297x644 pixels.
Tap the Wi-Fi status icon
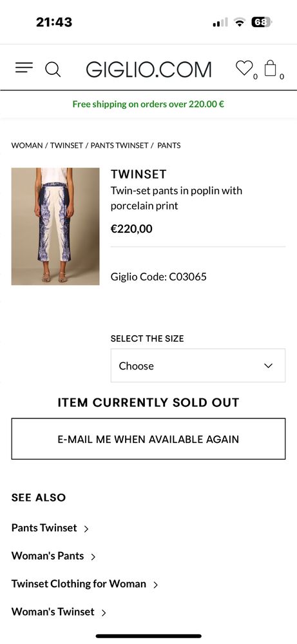[x=239, y=22]
